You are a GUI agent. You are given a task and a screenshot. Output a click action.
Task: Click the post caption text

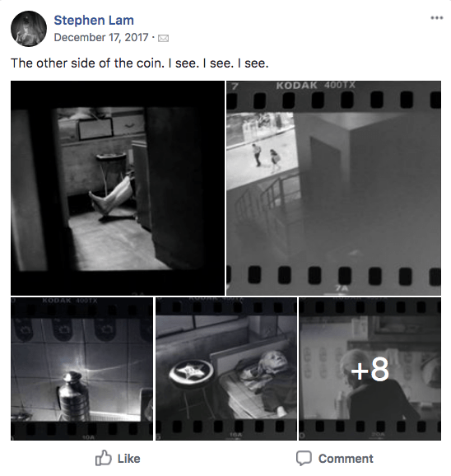(140, 63)
